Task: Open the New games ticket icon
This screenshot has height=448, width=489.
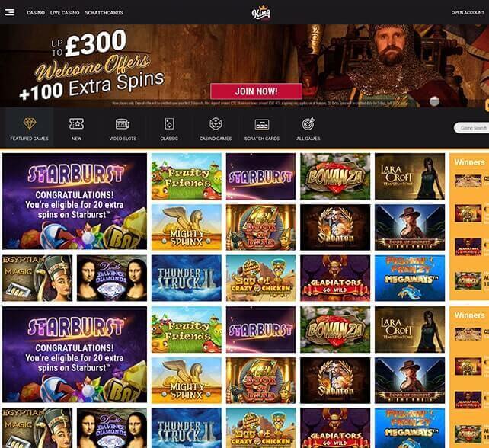Action: 76,124
